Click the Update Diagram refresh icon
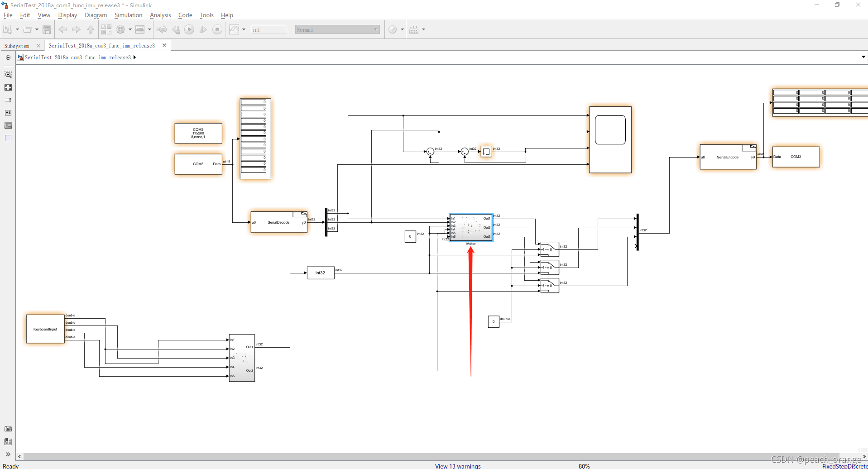The height and width of the screenshot is (469, 868). pos(161,29)
